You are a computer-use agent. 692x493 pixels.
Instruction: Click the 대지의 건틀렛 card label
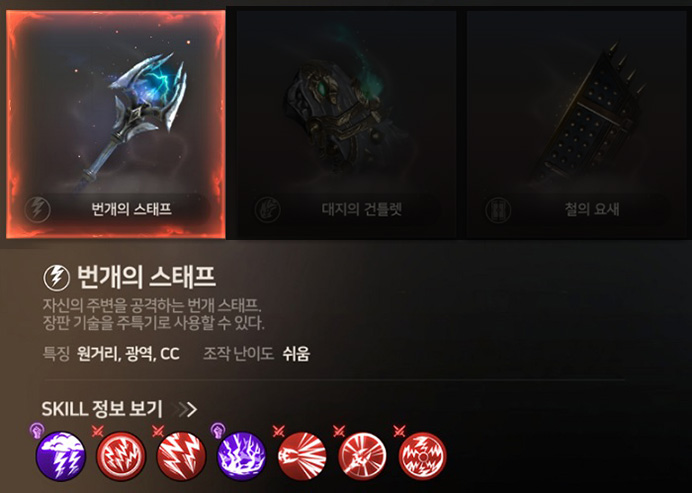362,209
